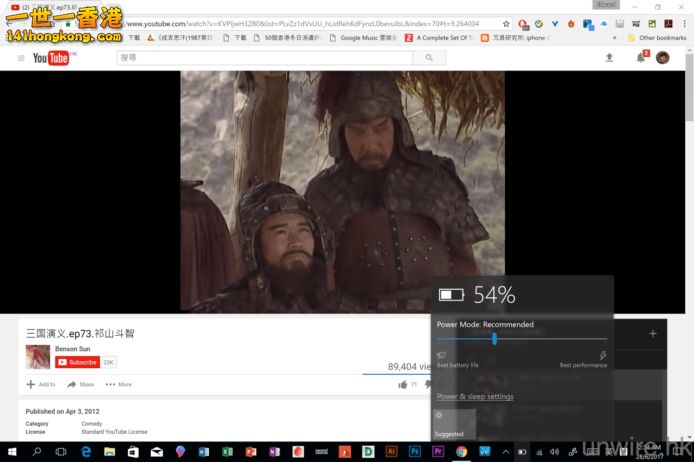Like the video with thumbs up
The image size is (694, 462).
tap(403, 385)
